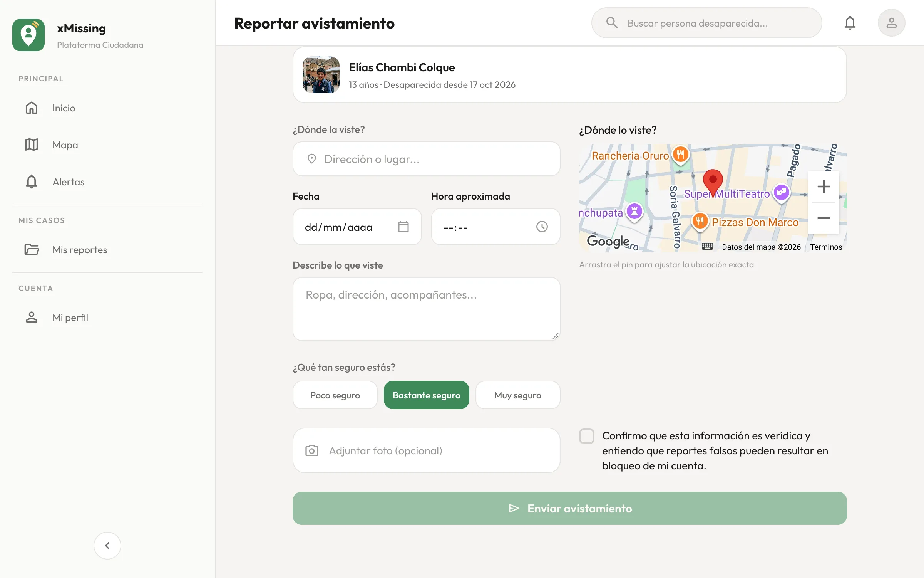The width and height of the screenshot is (924, 578).
Task: Select Muy seguro confidence option
Action: click(518, 395)
